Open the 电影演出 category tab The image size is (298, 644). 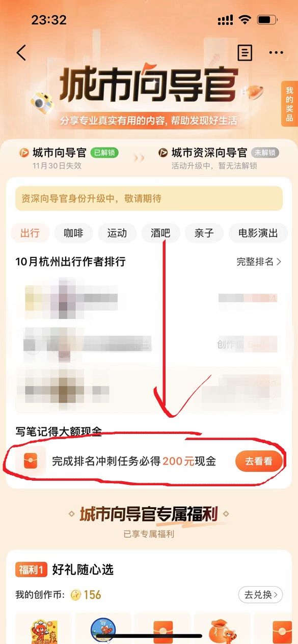(x=258, y=233)
